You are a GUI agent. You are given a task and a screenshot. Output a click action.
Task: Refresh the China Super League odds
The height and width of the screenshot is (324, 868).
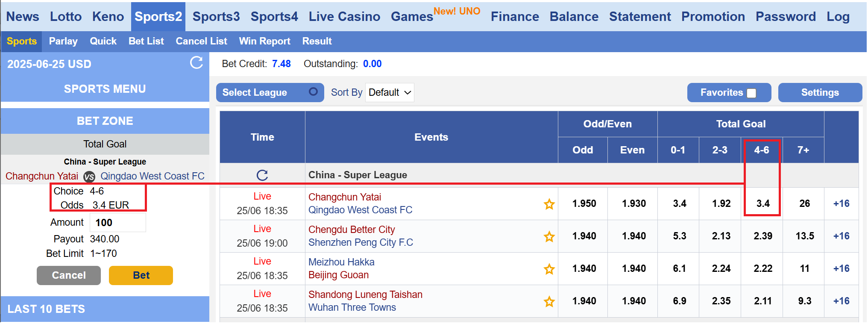262,175
